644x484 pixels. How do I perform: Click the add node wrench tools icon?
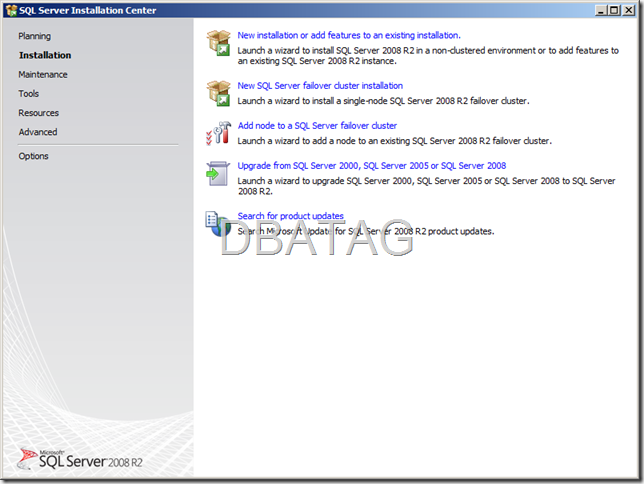218,133
